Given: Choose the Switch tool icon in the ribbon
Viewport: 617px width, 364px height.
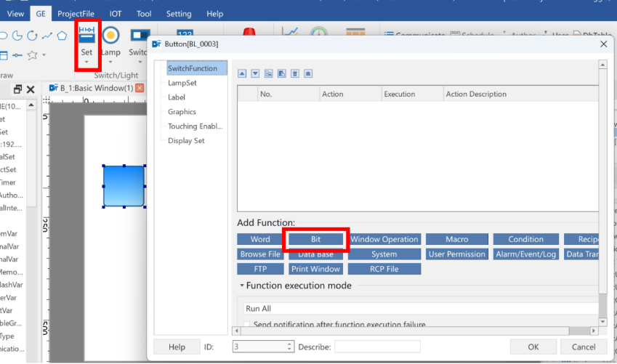Looking at the screenshot, I should (x=140, y=35).
